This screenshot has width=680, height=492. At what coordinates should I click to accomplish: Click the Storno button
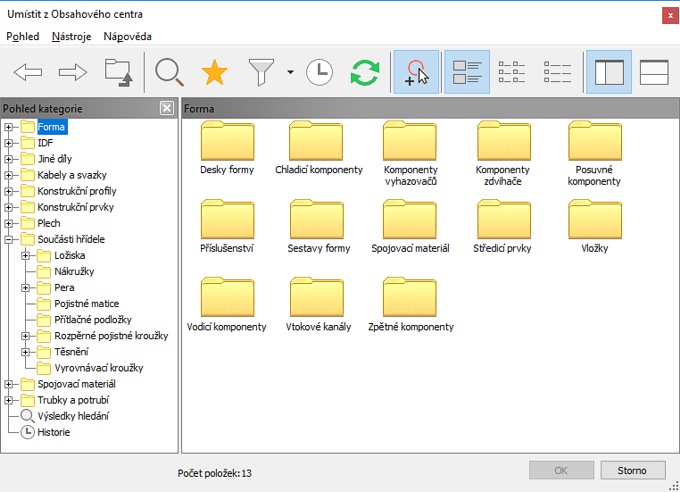pyautogui.click(x=631, y=470)
